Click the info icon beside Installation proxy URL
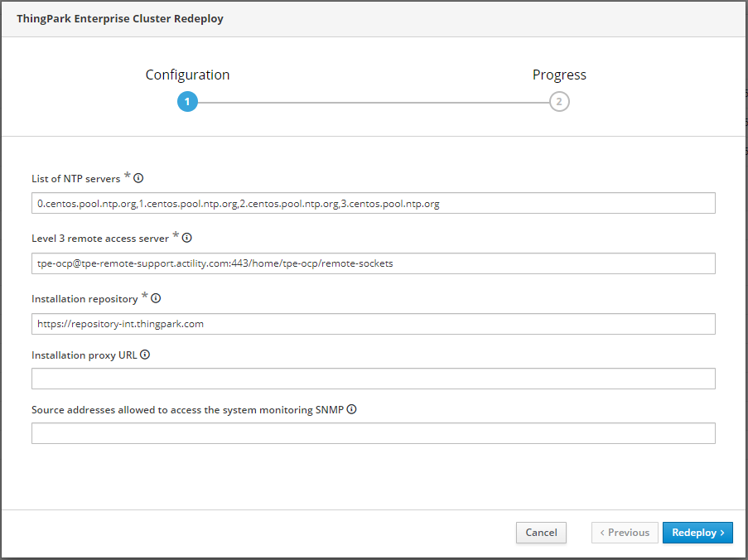The height and width of the screenshot is (560, 748). pyautogui.click(x=145, y=355)
